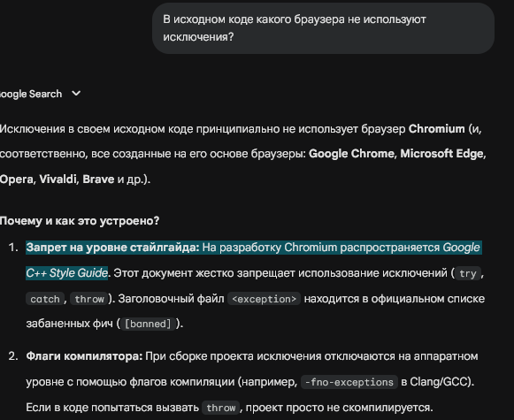The height and width of the screenshot is (420, 514).
Task: Click the bold text Microsoft Edge
Action: pos(441,154)
